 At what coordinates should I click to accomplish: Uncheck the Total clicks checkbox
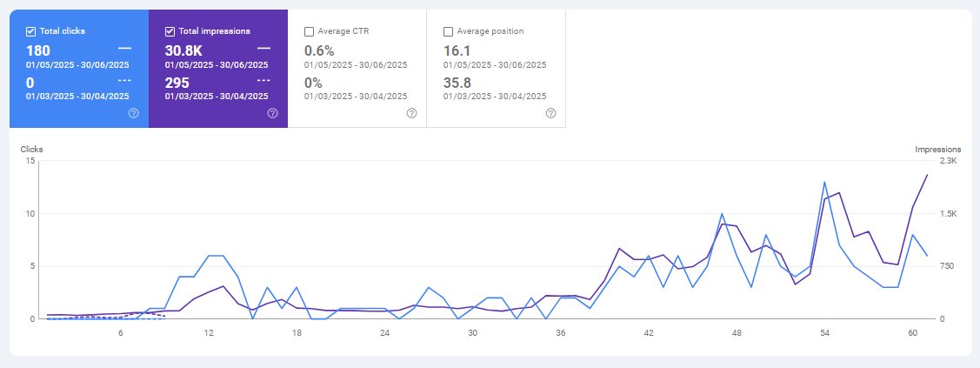click(x=31, y=31)
